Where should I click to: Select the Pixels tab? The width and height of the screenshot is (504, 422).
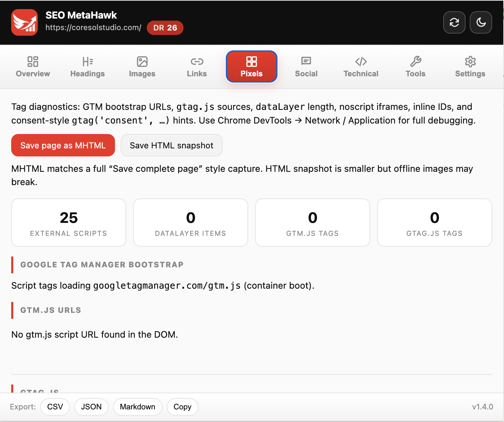pos(252,66)
